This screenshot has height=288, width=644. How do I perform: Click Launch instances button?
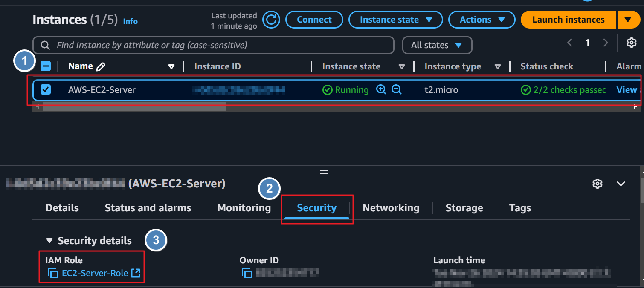[x=569, y=20]
